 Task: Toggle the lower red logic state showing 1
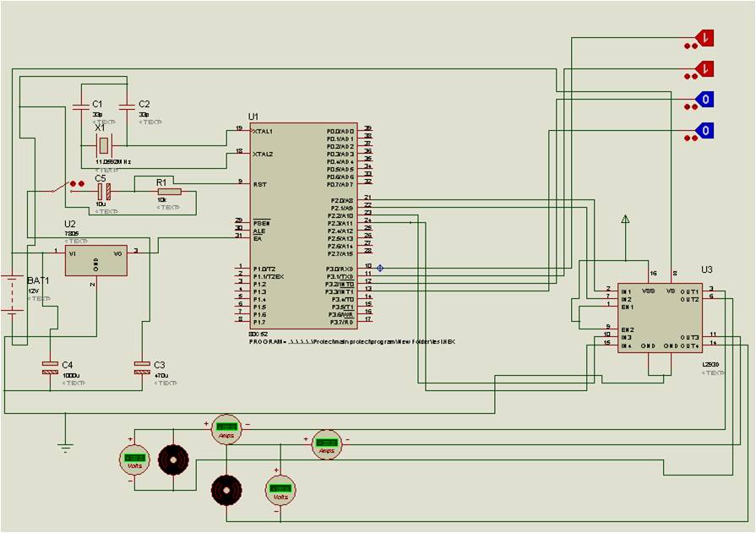click(704, 68)
